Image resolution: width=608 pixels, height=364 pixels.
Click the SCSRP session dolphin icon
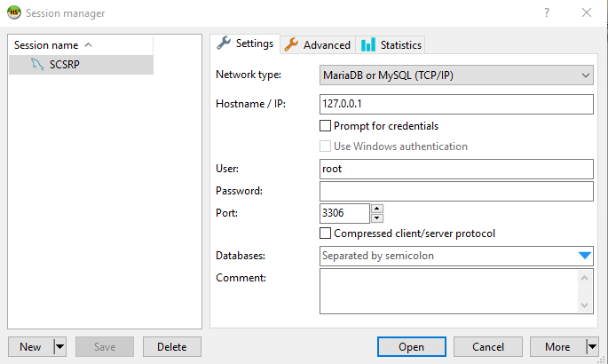[x=37, y=64]
